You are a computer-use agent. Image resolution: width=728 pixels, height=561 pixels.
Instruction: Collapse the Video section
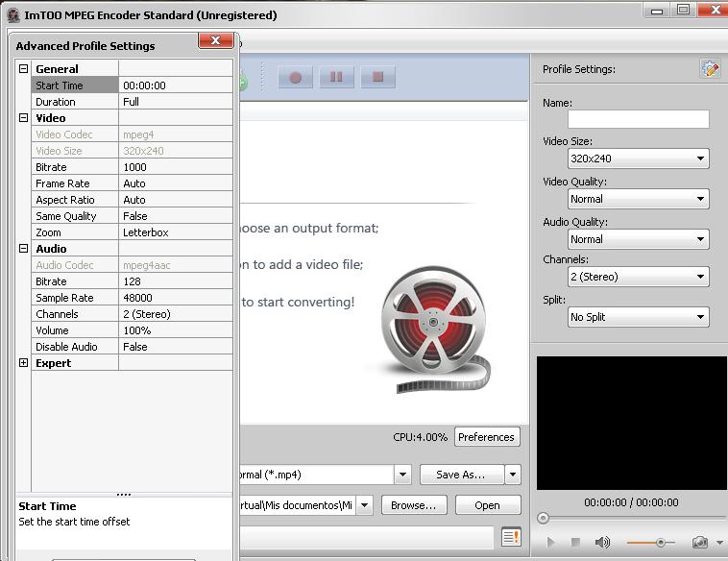point(23,117)
